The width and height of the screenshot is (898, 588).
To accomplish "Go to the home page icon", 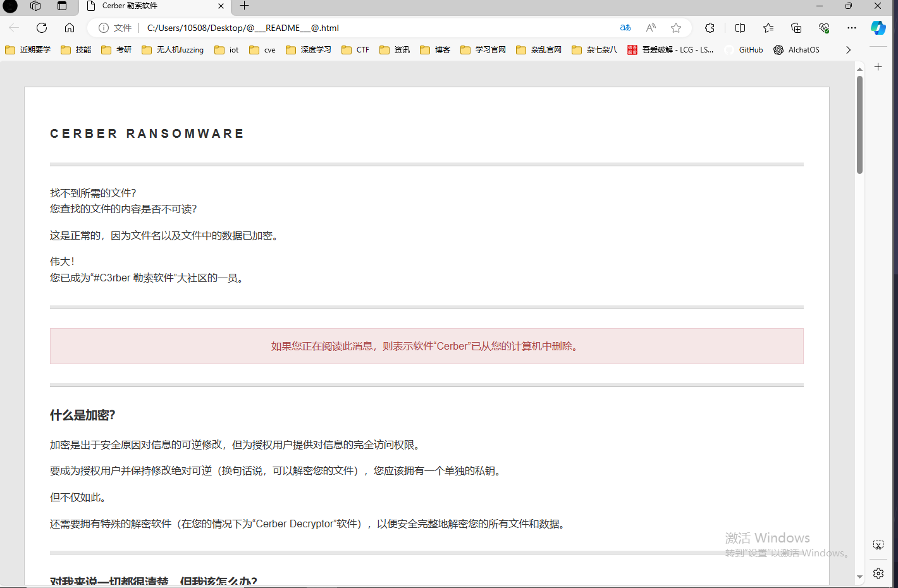I will 70,28.
